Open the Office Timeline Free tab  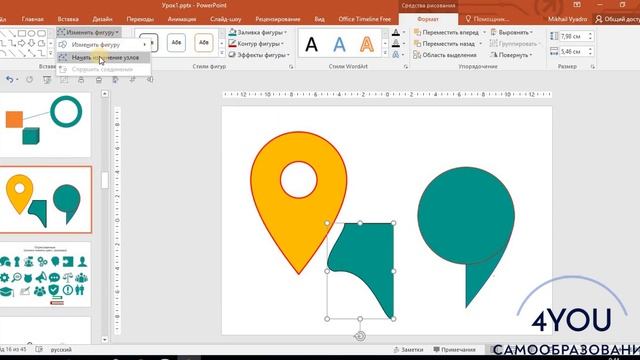click(364, 19)
